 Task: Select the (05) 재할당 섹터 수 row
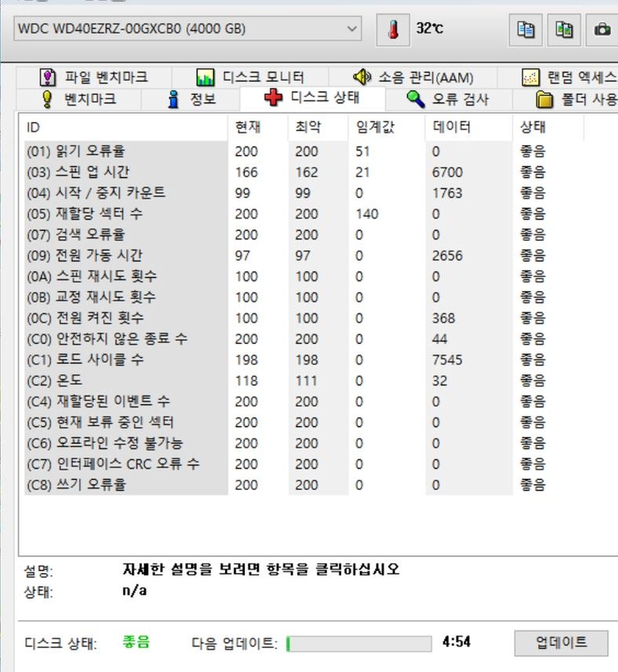pyautogui.click(x=304, y=214)
